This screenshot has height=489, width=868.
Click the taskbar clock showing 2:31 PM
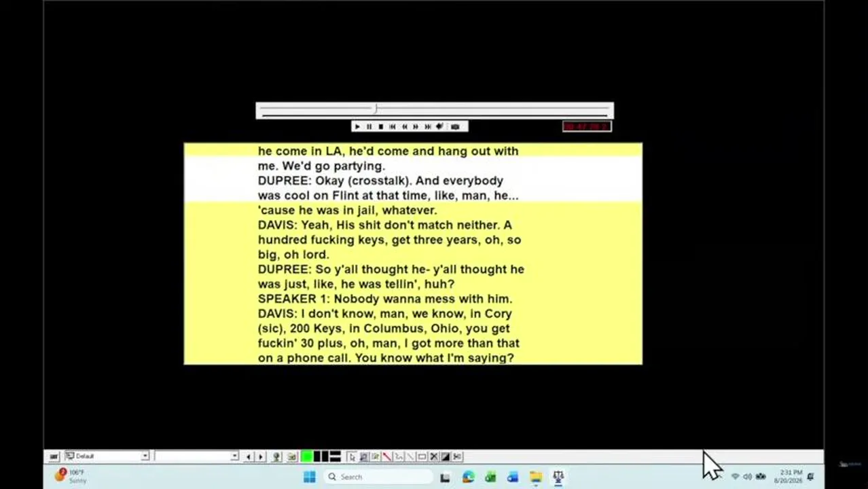tap(789, 476)
